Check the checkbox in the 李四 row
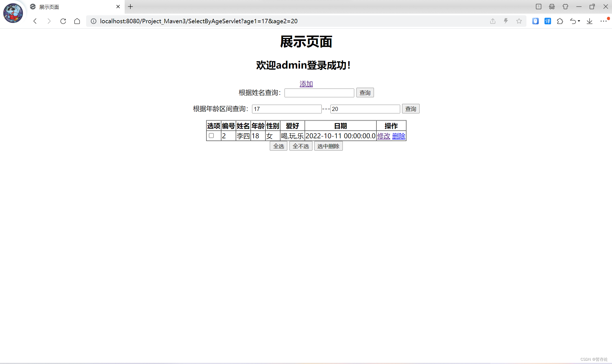Screen dimensions: 612x364 (x=211, y=136)
